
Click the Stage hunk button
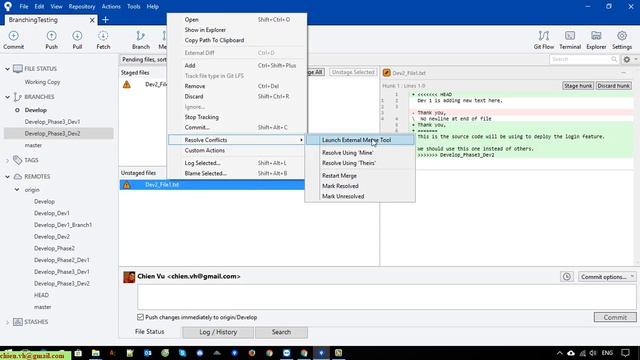pyautogui.click(x=578, y=86)
